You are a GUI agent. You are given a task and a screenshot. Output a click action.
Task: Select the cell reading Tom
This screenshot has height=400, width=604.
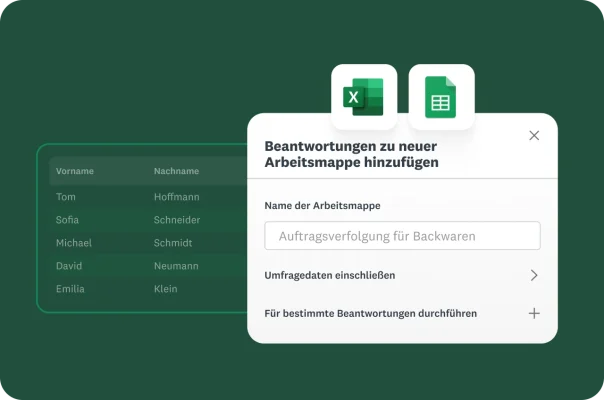point(66,197)
